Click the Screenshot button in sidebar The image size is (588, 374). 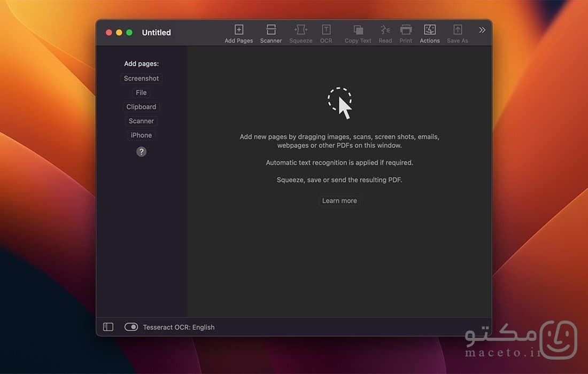coord(141,79)
